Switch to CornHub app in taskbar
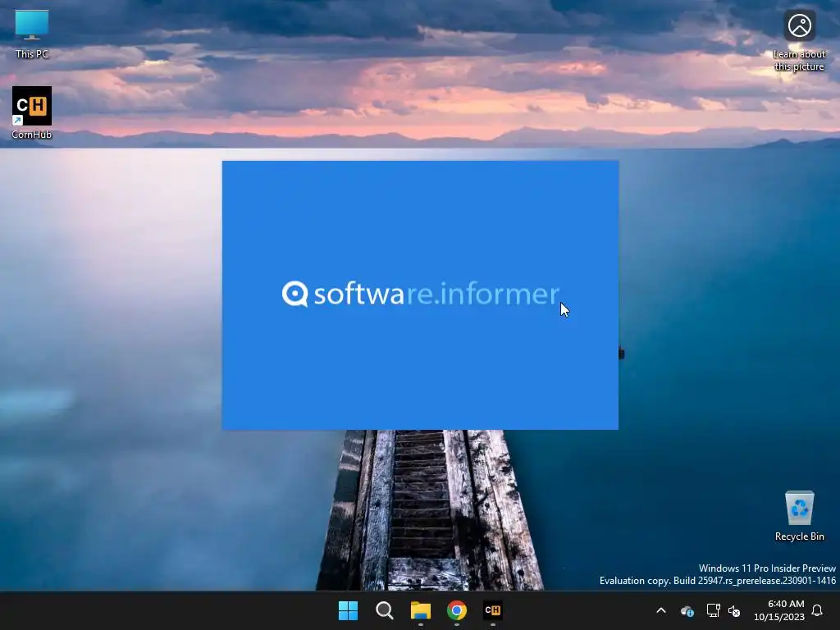Viewport: 840px width, 630px height. tap(493, 610)
